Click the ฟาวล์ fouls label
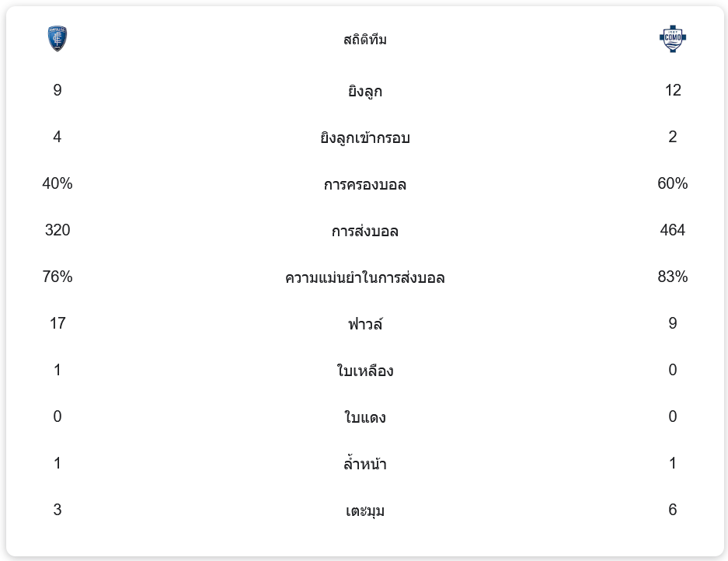Viewport: 728px width, 561px height. (364, 324)
